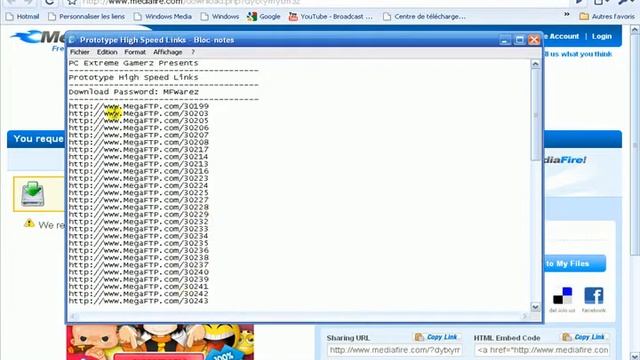
Task: Open the Centre de télécharge... bookmark
Action: coord(424,17)
